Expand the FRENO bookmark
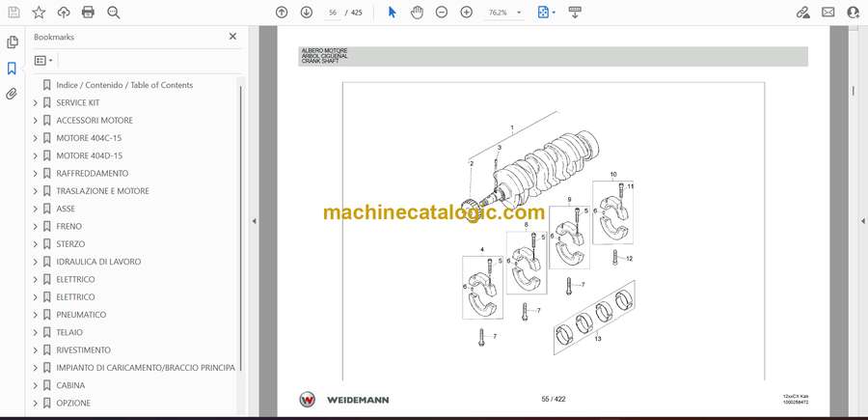The width and height of the screenshot is (868, 420). pos(36,227)
